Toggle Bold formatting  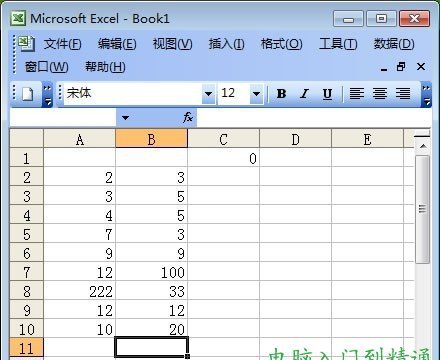coord(282,94)
